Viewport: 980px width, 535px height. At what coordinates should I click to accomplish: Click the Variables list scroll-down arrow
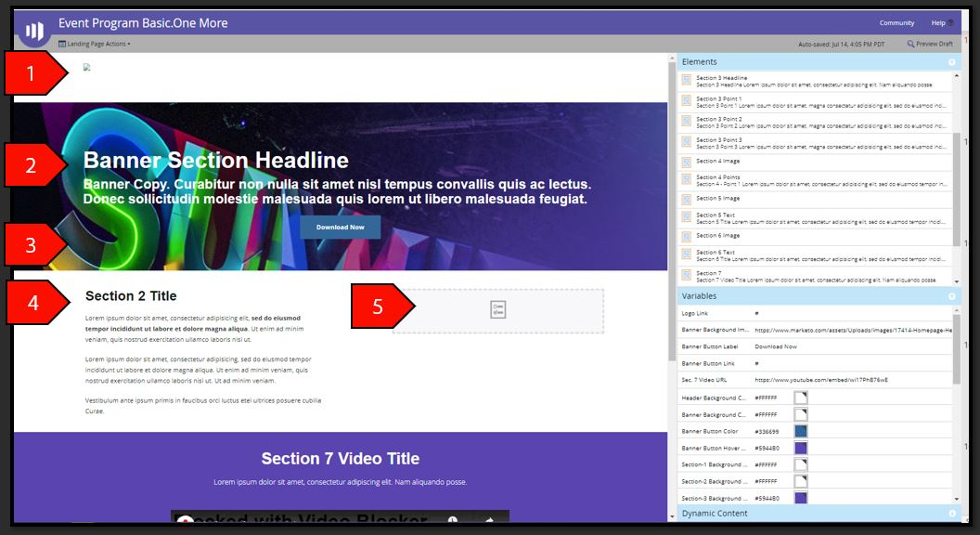click(956, 499)
